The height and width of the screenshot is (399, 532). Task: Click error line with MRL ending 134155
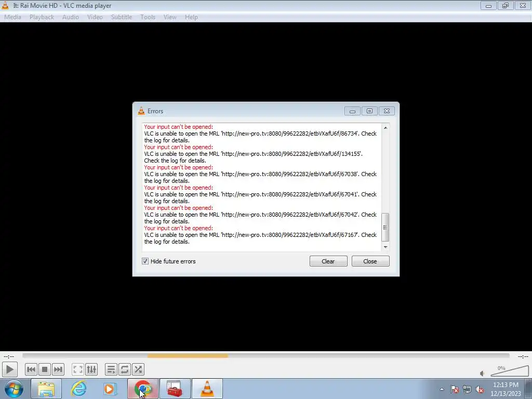coord(253,157)
